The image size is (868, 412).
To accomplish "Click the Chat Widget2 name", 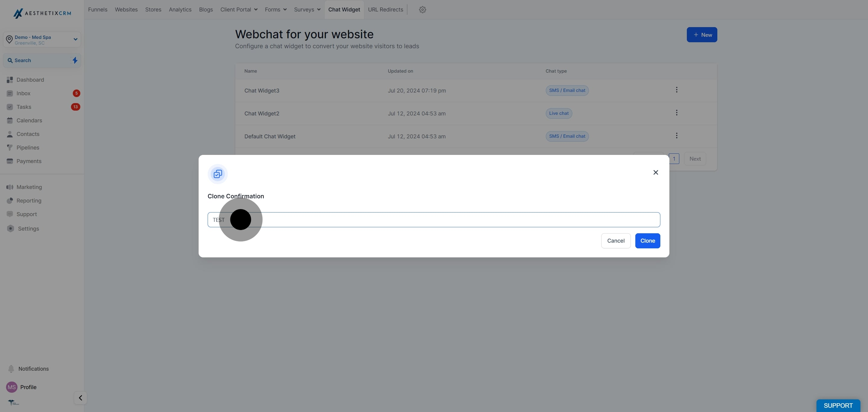I will (x=262, y=114).
